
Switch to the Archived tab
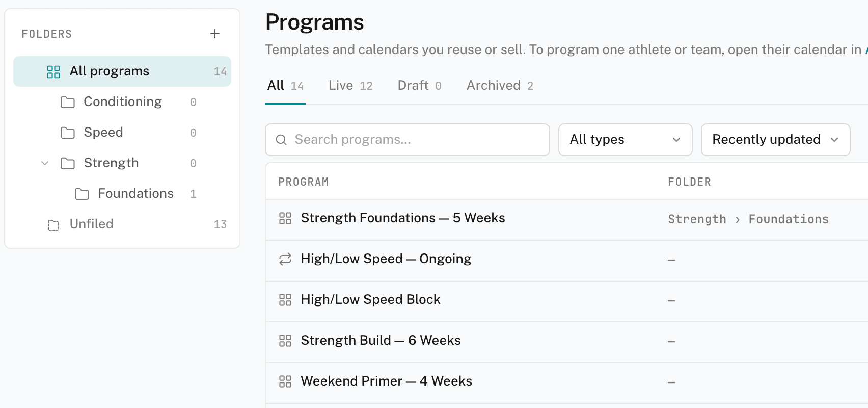(x=500, y=86)
